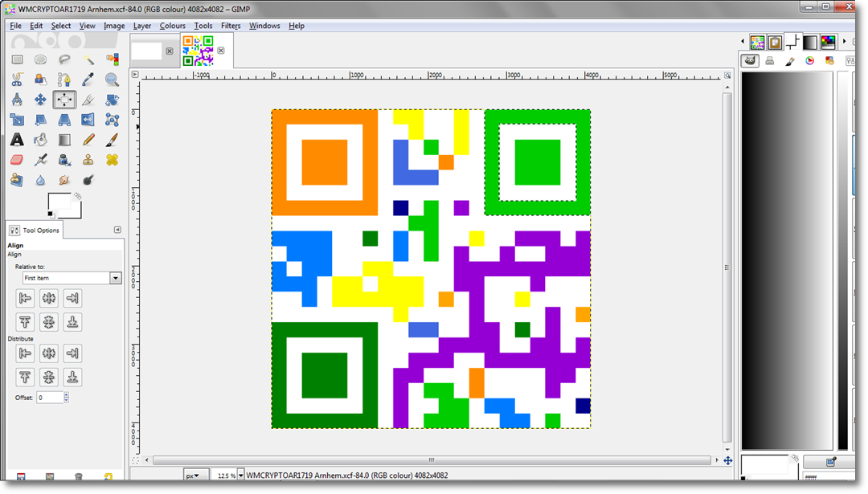
Task: Select the Shear tool
Action: coord(40,120)
